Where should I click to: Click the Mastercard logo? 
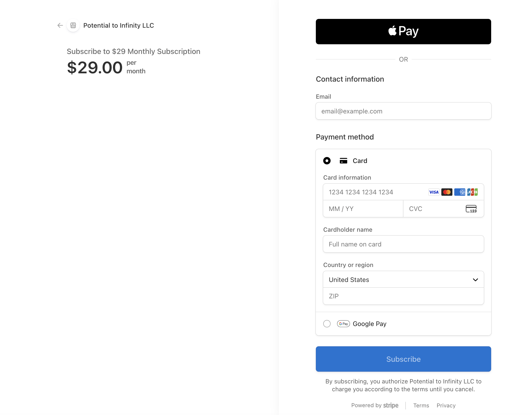[446, 192]
